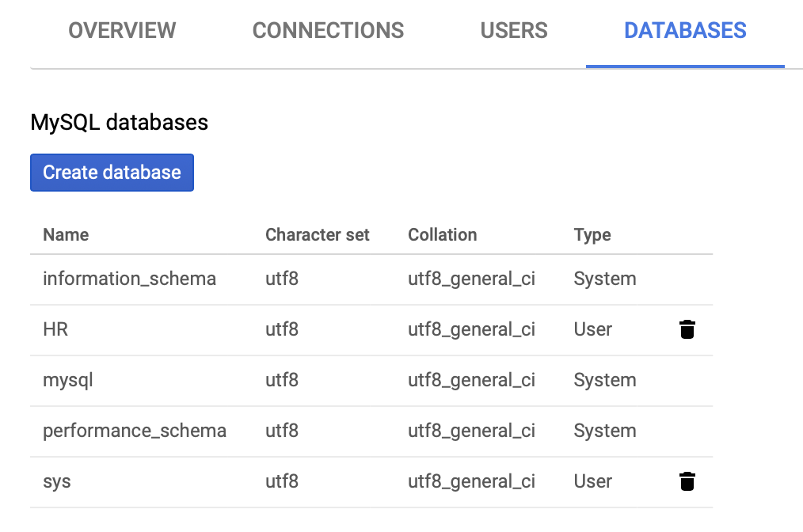Click the Collation column header
This screenshot has width=803, height=532.
(443, 235)
